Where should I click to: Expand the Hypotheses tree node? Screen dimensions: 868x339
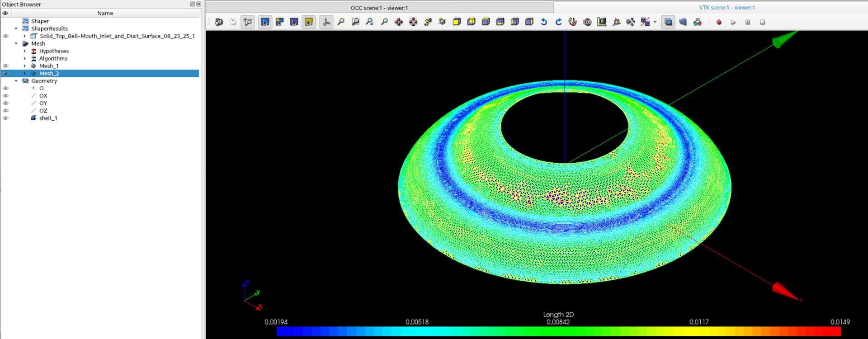point(25,51)
